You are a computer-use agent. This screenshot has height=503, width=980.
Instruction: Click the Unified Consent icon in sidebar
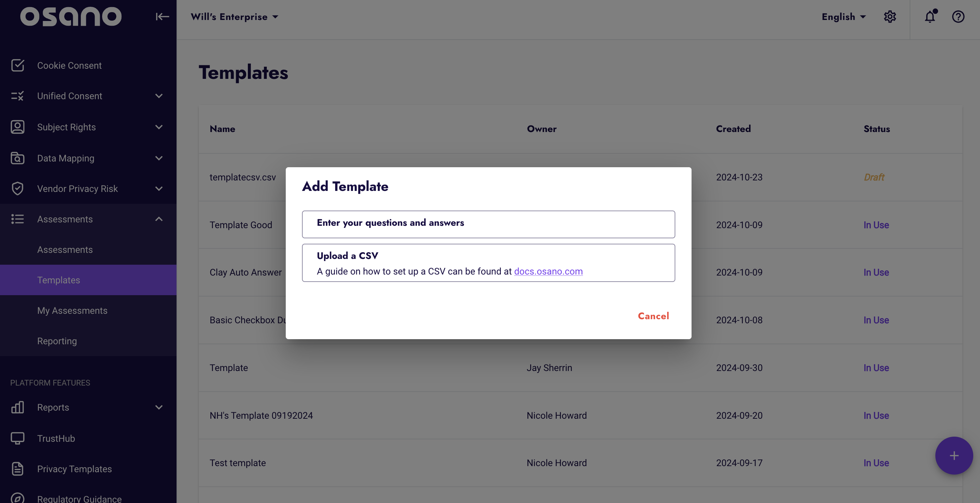pos(17,96)
